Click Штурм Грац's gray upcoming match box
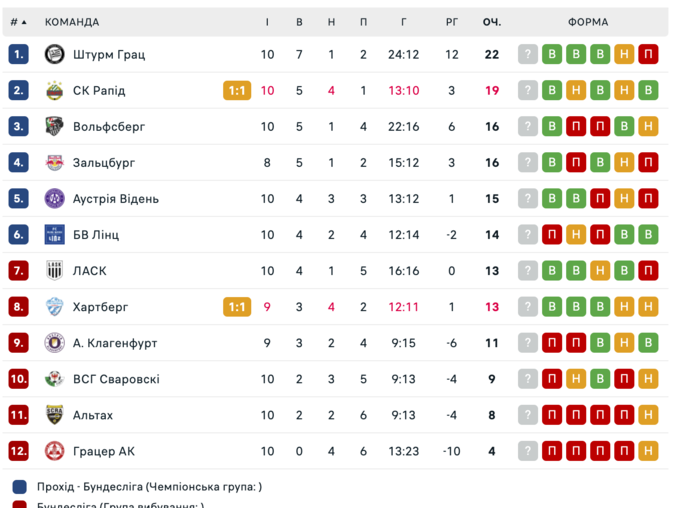 tap(528, 54)
